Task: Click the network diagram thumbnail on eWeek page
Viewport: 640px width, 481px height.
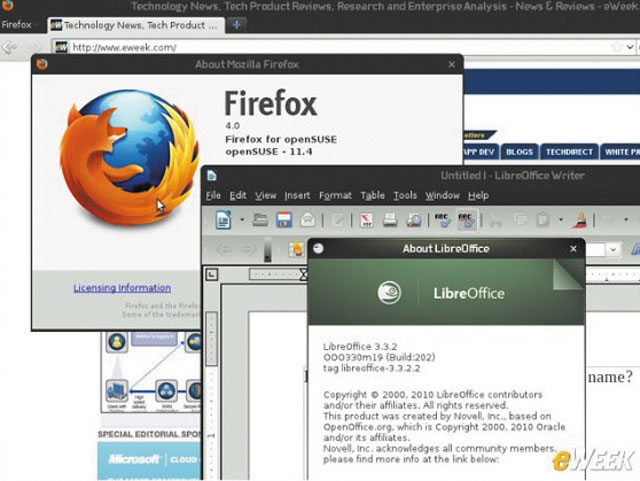Action: (x=151, y=372)
